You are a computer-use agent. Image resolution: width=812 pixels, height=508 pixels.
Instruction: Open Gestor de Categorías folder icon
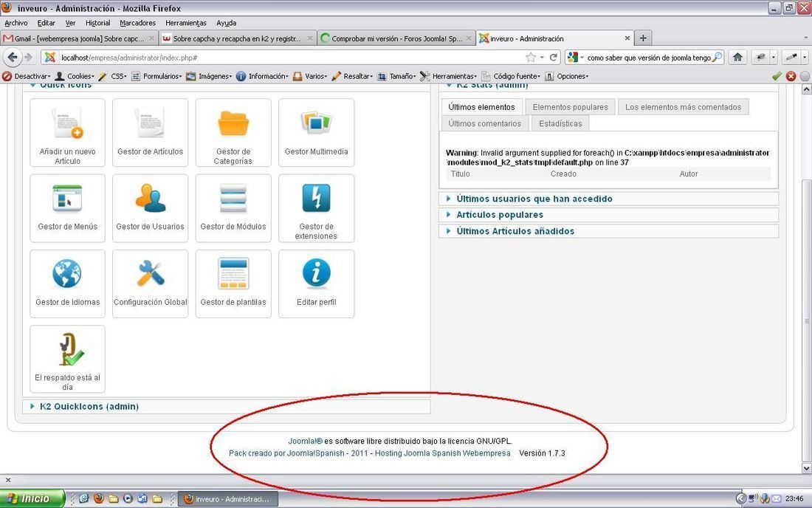(x=233, y=133)
